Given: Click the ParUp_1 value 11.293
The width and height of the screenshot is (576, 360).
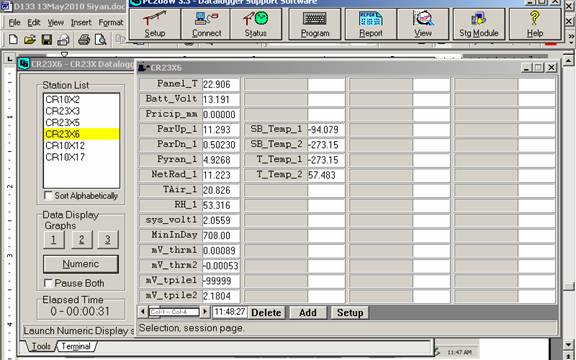Looking at the screenshot, I should 221,130.
